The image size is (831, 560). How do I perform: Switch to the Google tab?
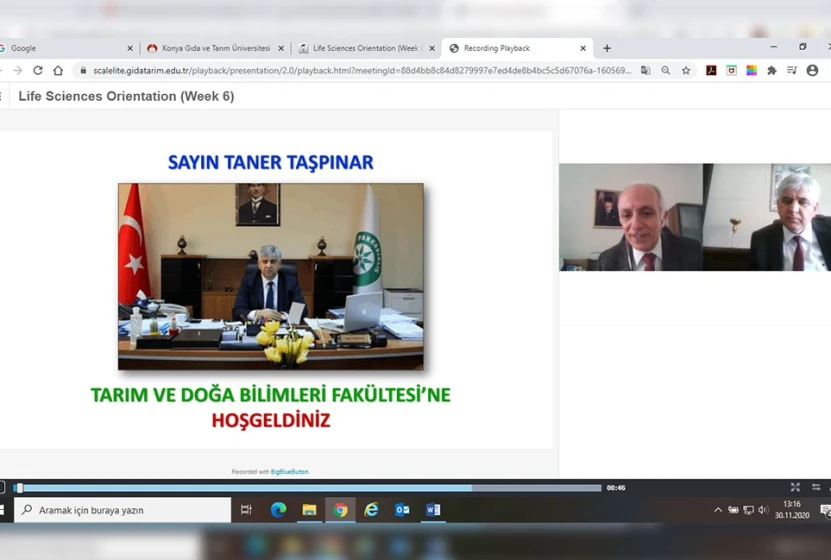[x=60, y=48]
